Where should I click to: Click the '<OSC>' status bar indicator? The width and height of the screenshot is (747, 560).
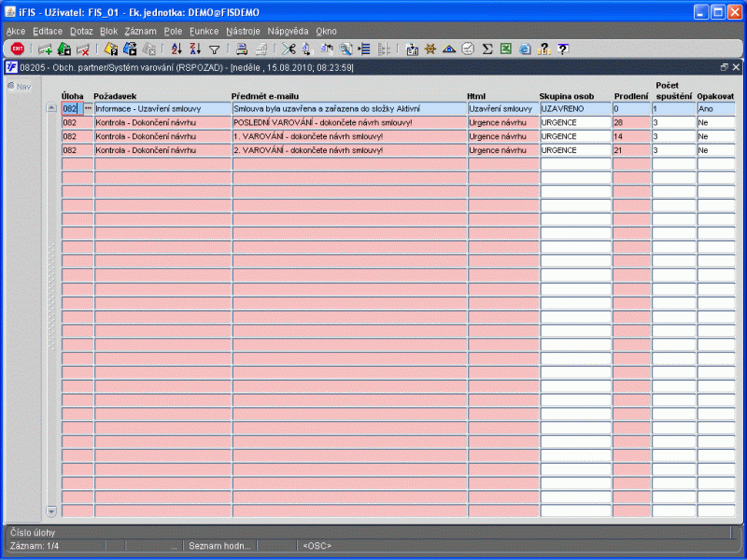coord(317,546)
